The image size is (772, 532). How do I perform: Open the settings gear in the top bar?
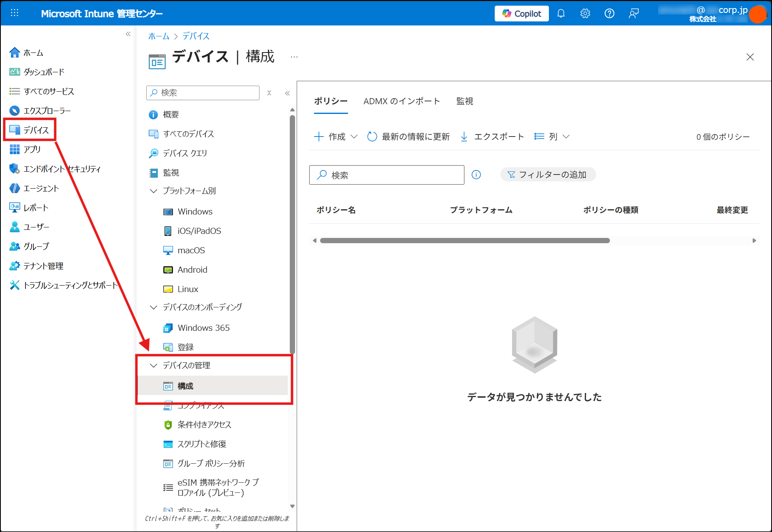click(585, 13)
